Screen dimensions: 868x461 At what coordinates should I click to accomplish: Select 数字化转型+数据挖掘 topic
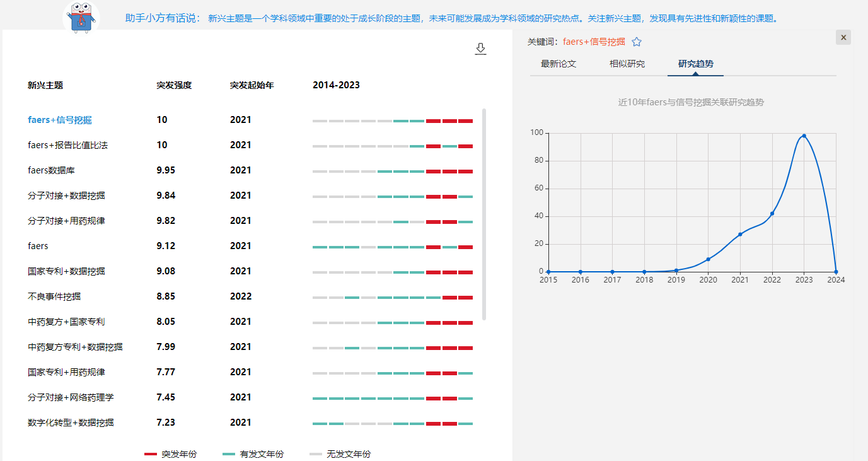[x=71, y=423]
